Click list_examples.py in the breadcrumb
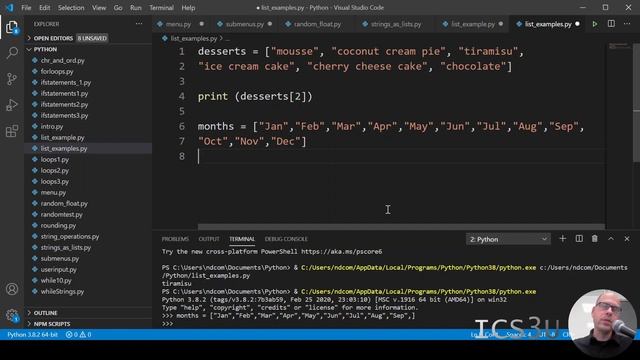Viewport: 640px width, 360px height. [x=194, y=38]
